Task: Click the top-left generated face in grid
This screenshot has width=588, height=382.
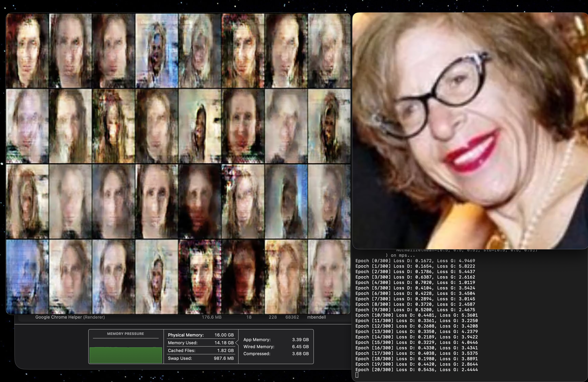Action: click(27, 51)
